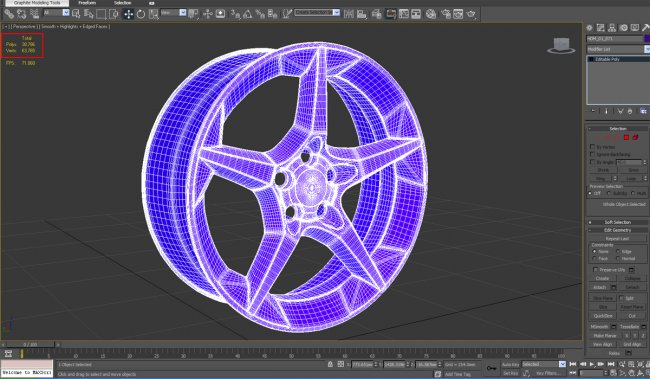This screenshot has width=650, height=379.
Task: Open the Graphite Modeling Tools tab
Action: (x=37, y=3)
